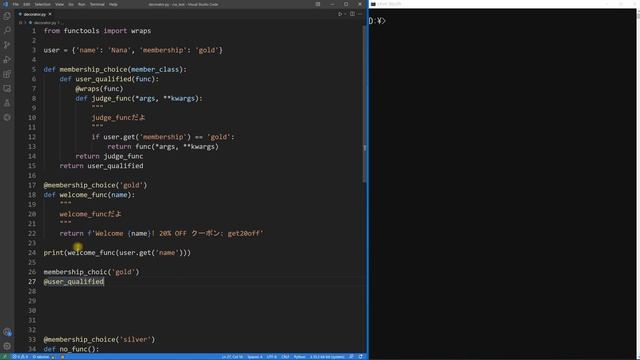Screen dimensions: 640x360
Task: Open the Source Control view
Action: click(7, 45)
